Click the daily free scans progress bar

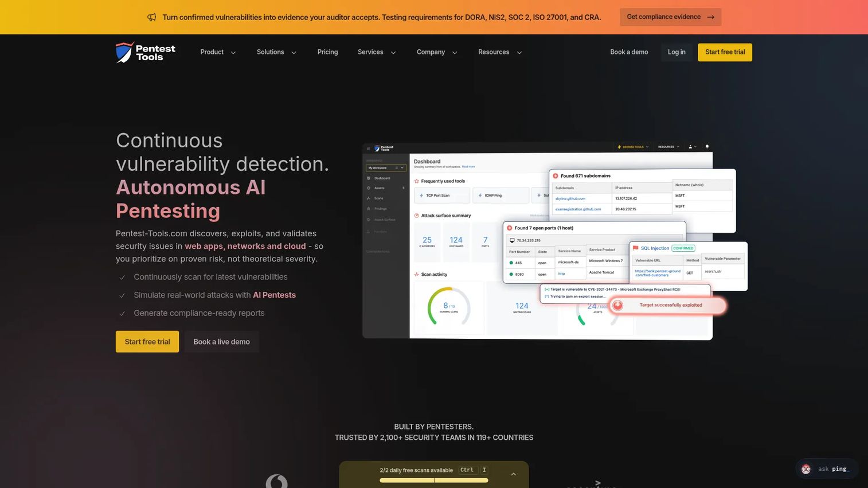(434, 481)
